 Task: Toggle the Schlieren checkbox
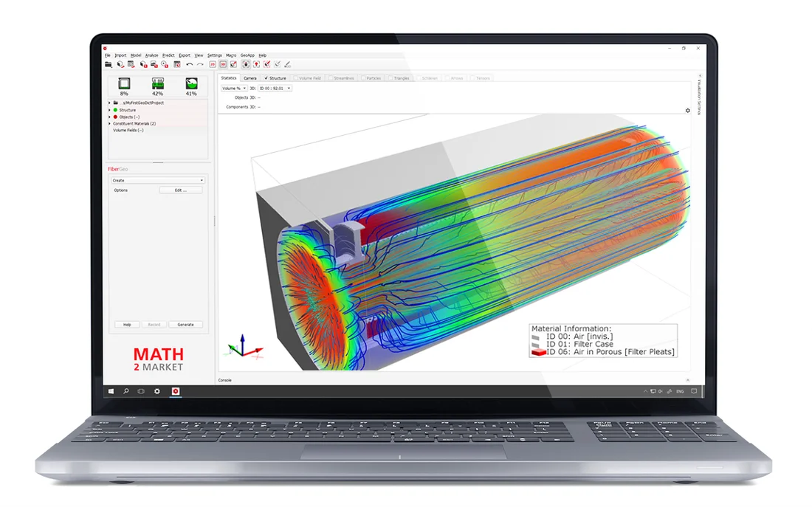pos(419,77)
